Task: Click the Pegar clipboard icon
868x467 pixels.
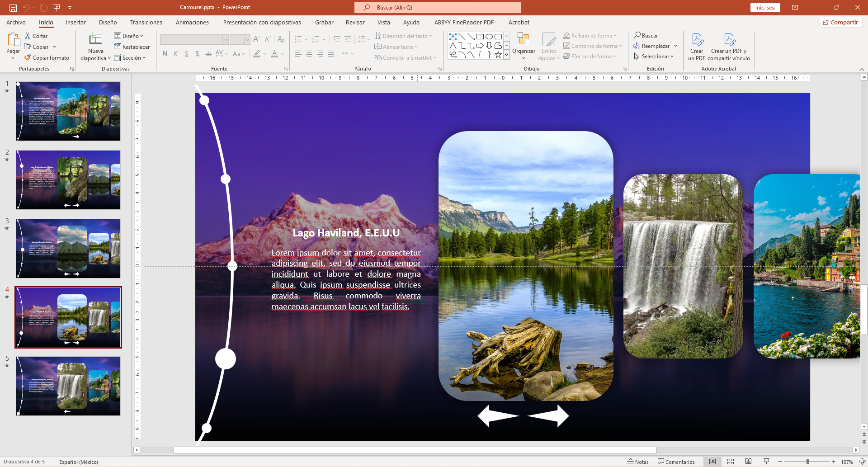Action: 13,40
